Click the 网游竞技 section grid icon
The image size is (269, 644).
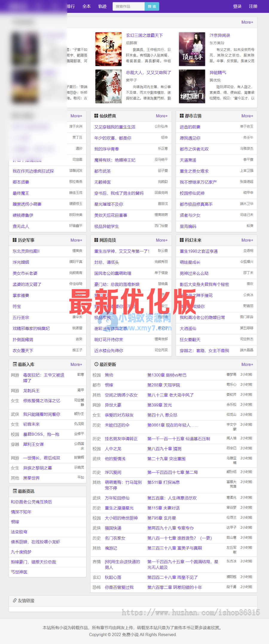[96, 240]
